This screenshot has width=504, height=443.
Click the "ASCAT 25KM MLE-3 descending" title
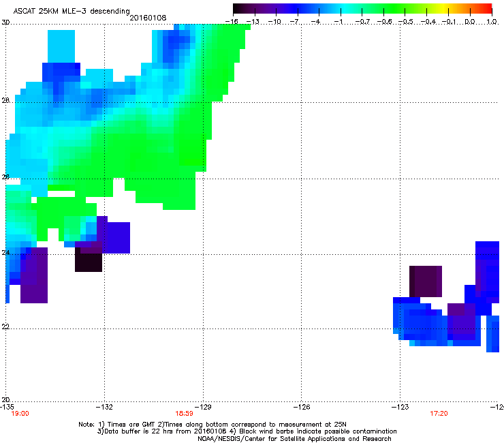[x=72, y=11]
